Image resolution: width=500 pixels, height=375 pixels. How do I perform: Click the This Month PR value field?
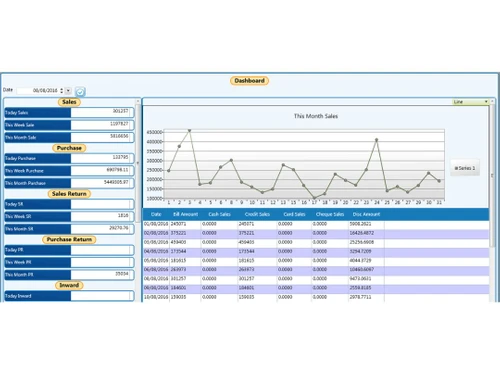(x=102, y=275)
